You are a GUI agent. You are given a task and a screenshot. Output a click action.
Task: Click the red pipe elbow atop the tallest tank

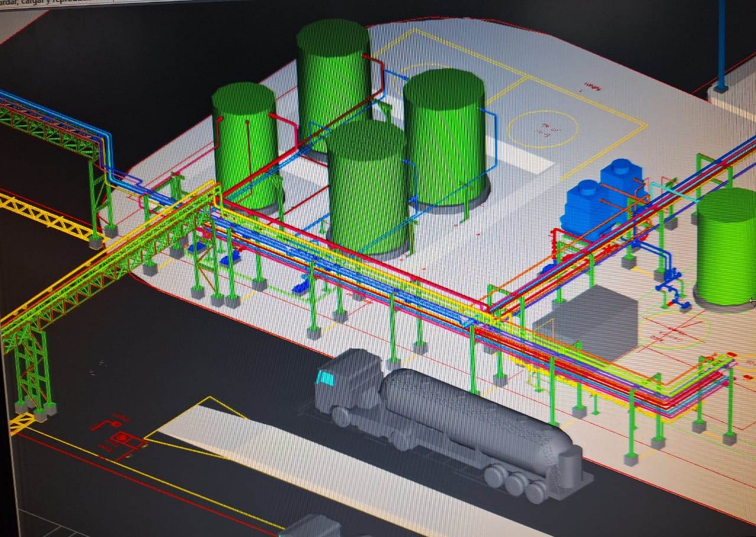coord(372,60)
